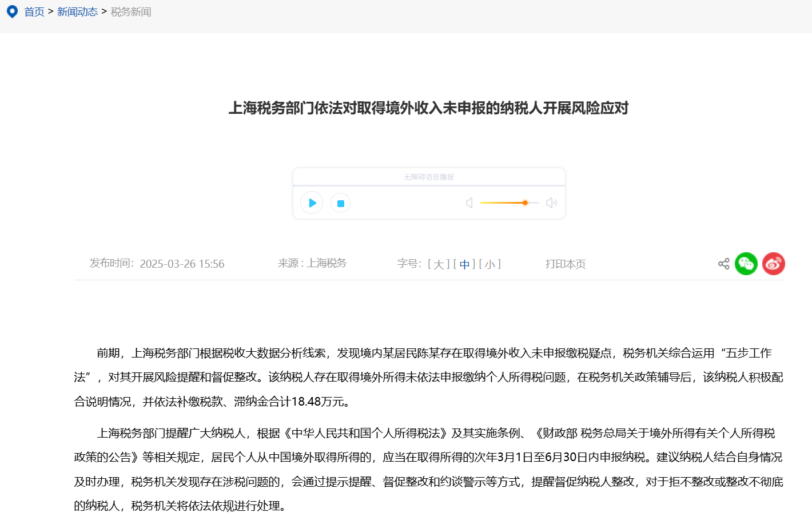Click the article headline text

pos(429,108)
